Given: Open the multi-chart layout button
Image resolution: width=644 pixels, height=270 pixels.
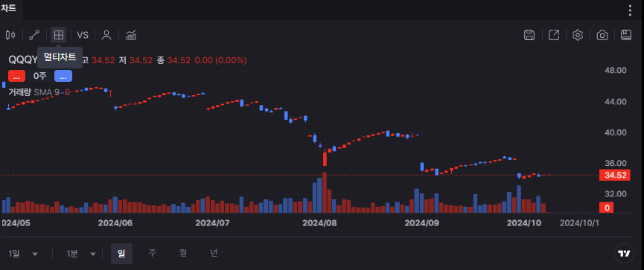Looking at the screenshot, I should 58,35.
